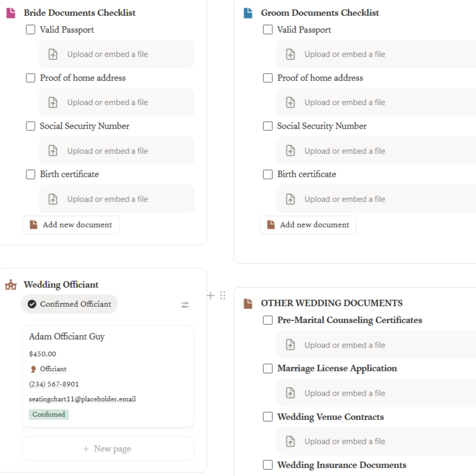
Task: Add new document to Groom checklist
Action: tap(308, 225)
